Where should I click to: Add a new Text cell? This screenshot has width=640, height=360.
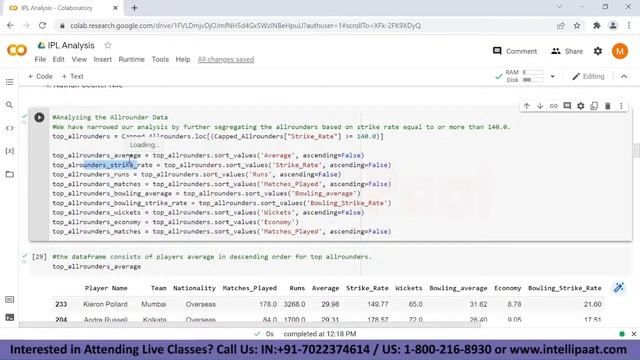(72, 76)
